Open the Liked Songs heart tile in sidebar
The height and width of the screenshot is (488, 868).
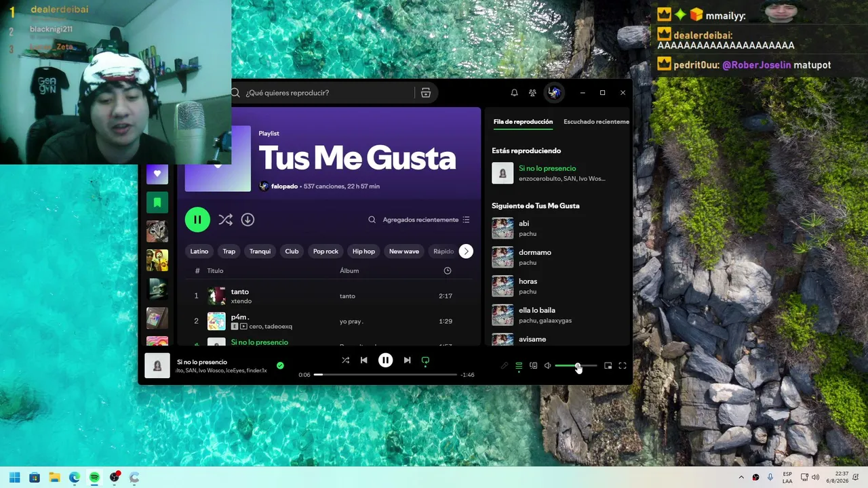pyautogui.click(x=157, y=174)
